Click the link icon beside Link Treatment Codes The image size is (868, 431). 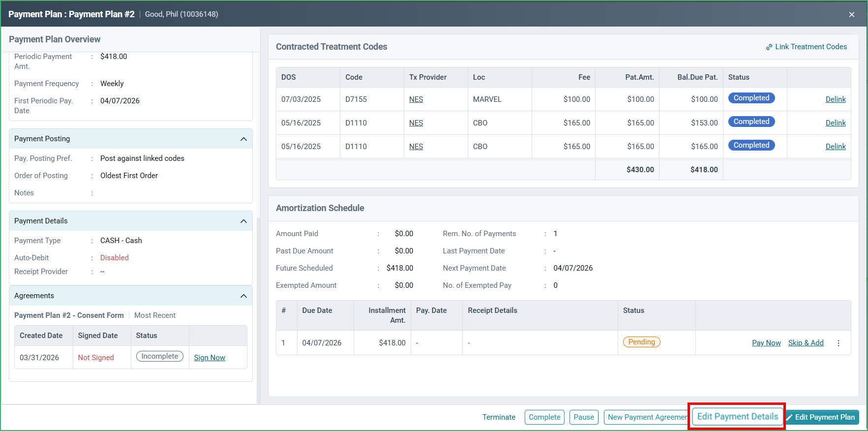[769, 47]
